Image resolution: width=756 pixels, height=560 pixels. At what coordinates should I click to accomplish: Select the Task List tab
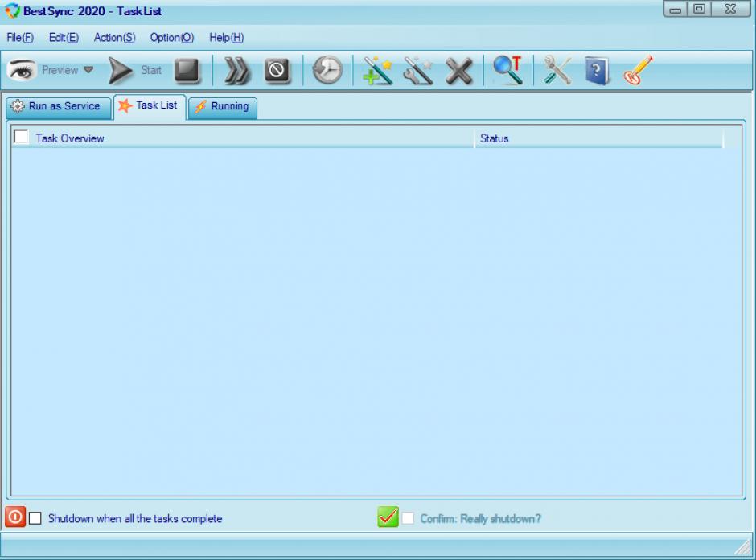150,105
